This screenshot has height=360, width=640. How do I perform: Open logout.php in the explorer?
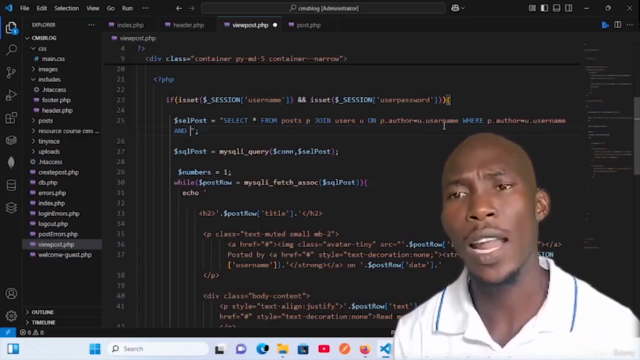click(53, 224)
